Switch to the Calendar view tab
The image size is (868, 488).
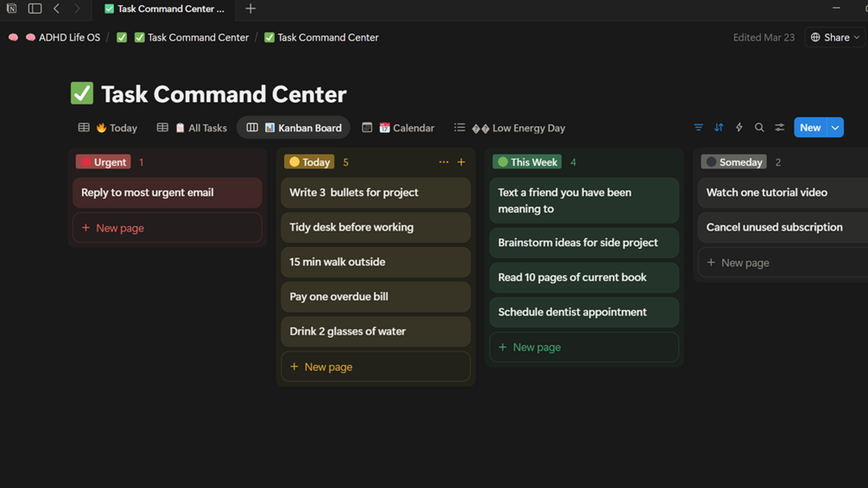tap(398, 128)
